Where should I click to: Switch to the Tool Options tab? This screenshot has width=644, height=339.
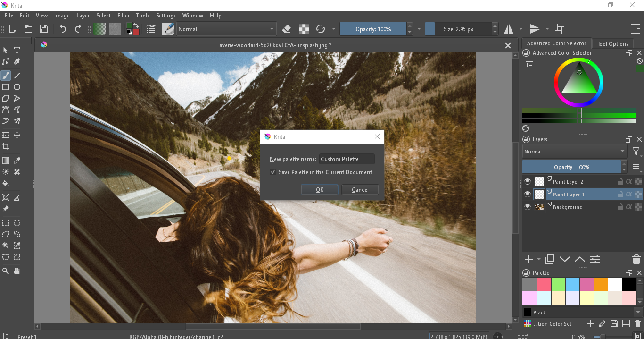tap(612, 44)
